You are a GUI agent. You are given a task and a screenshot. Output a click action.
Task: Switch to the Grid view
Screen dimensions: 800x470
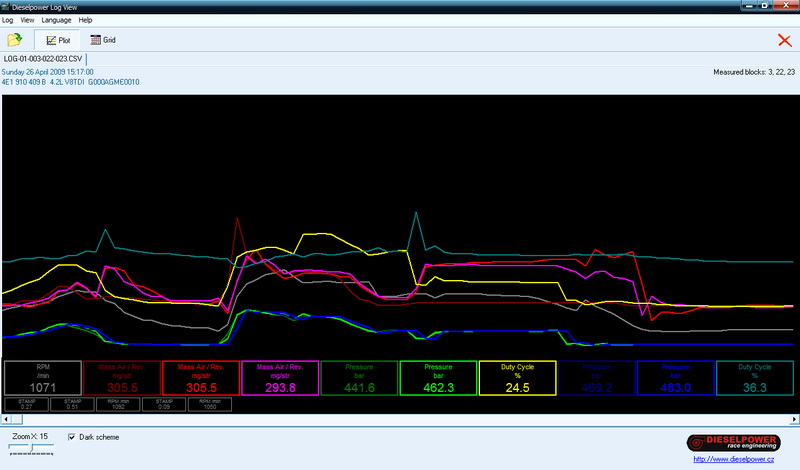pos(103,41)
